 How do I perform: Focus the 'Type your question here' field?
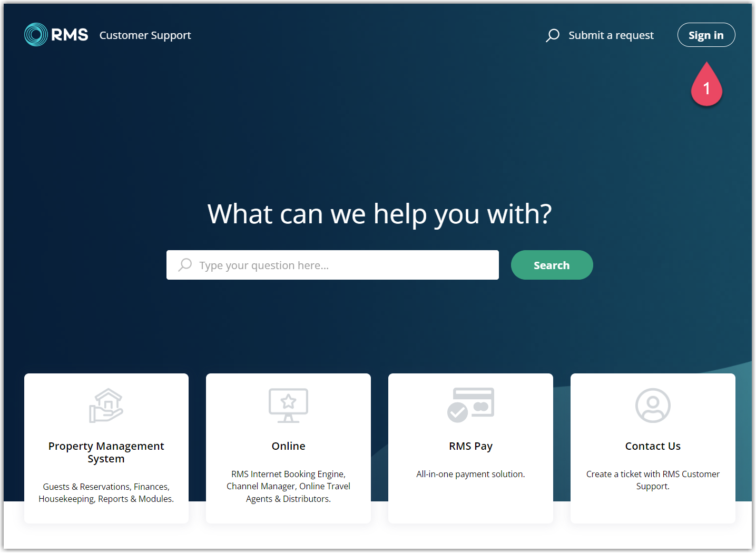tap(332, 265)
